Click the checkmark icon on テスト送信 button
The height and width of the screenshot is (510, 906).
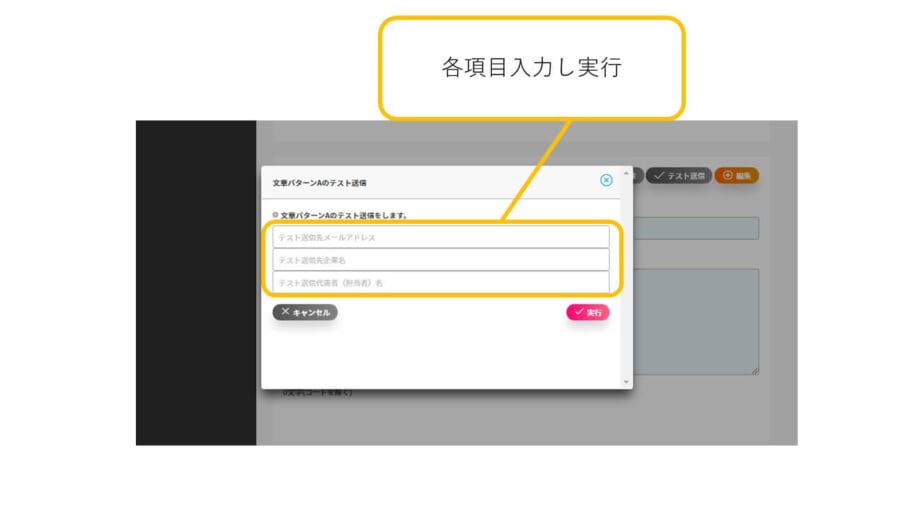658,175
